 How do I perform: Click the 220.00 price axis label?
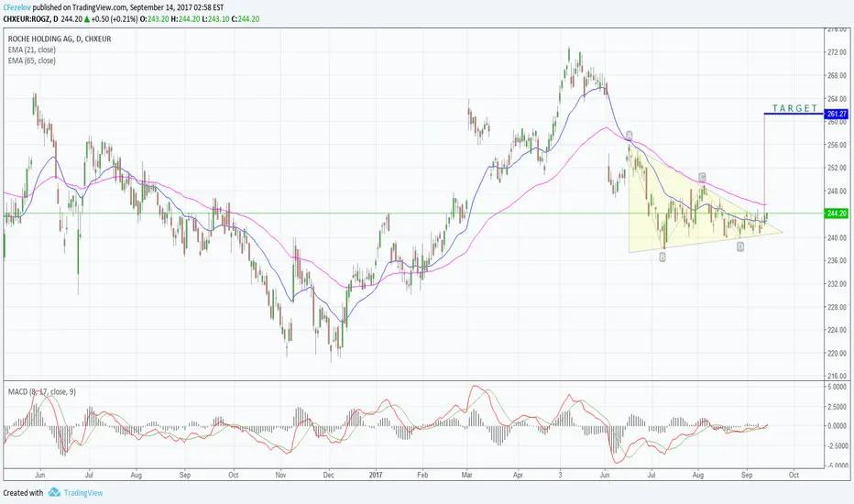tap(838, 353)
